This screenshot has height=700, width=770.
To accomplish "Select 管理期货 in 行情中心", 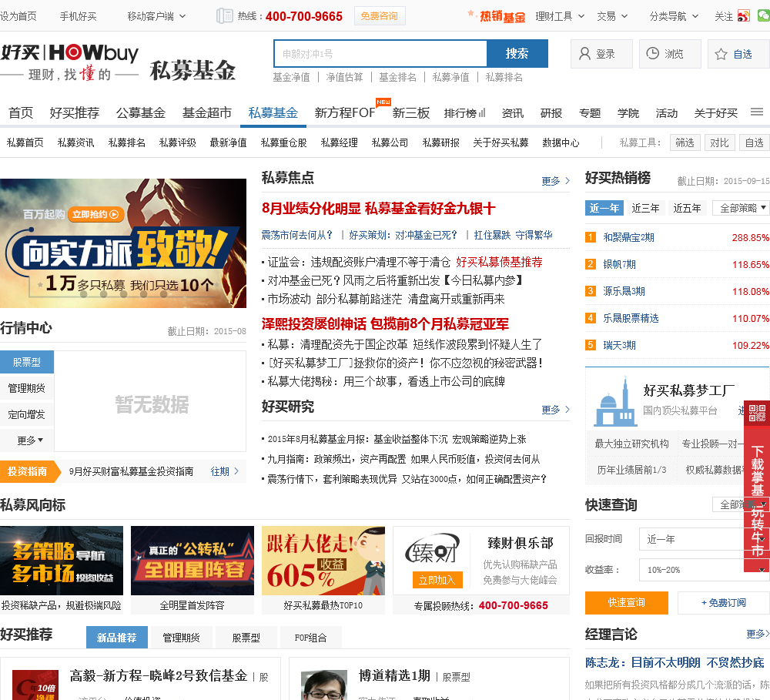I will coord(27,388).
